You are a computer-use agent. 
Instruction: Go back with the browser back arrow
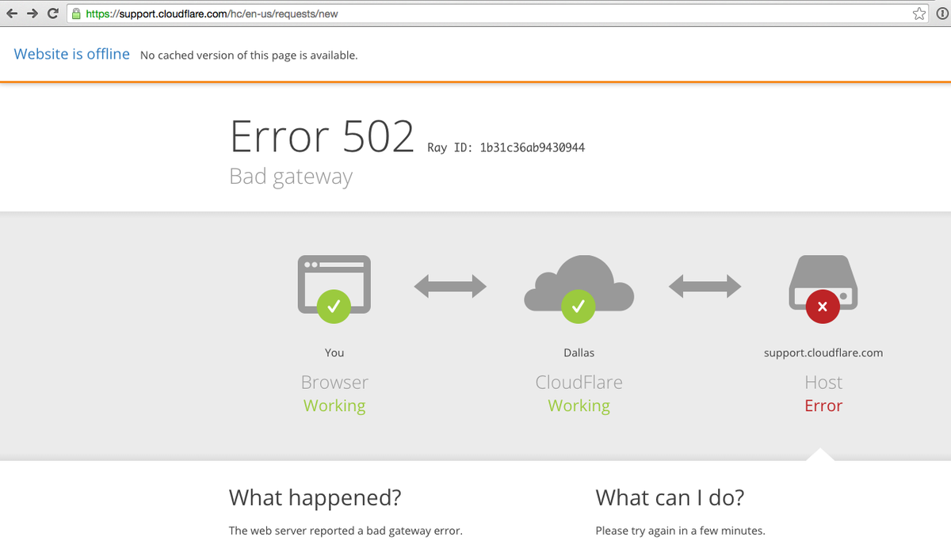click(12, 13)
